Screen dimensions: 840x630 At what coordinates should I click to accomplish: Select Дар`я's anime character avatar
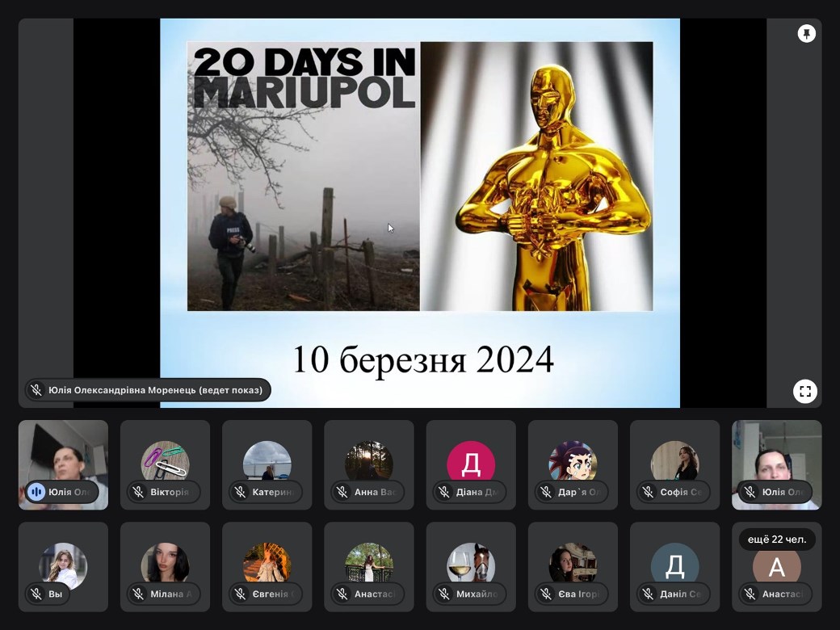pyautogui.click(x=573, y=462)
